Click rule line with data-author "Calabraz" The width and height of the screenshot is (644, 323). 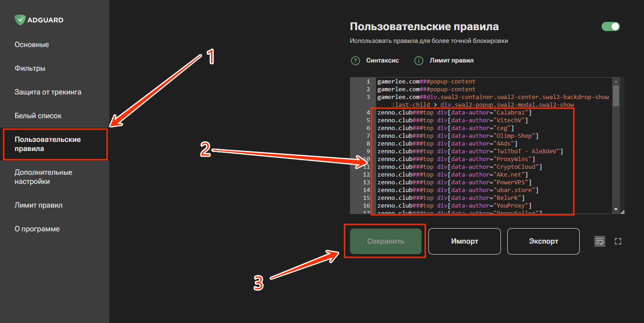point(455,112)
